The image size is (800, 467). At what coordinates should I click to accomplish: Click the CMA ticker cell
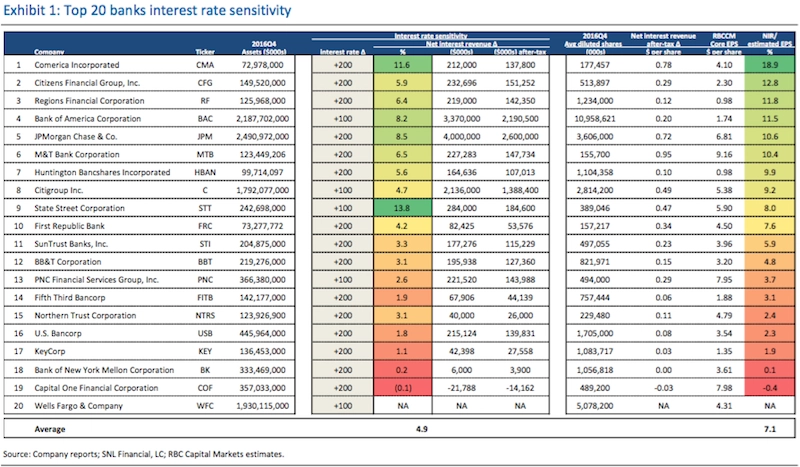click(205, 65)
